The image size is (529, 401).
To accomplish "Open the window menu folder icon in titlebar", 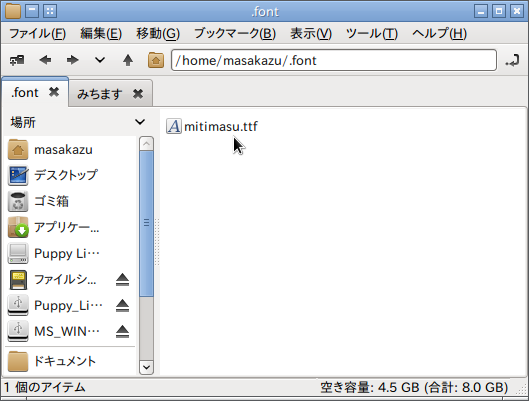I will [x=13, y=11].
